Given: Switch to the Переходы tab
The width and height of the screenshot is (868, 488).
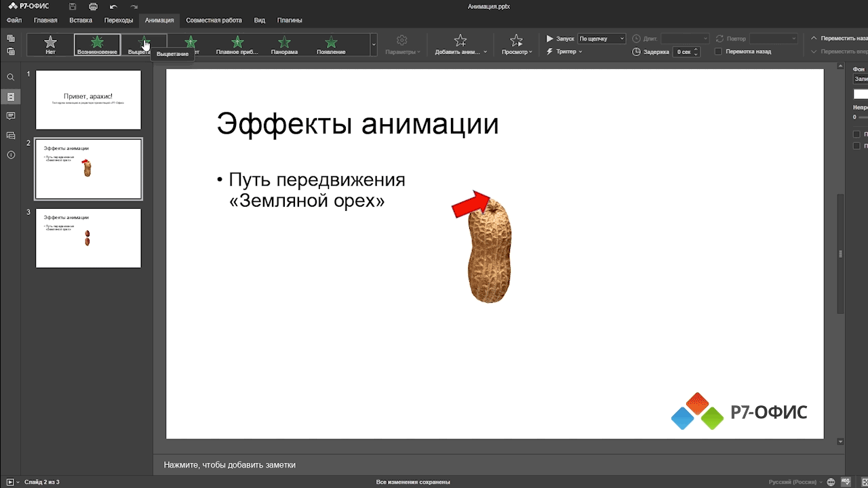Looking at the screenshot, I should pyautogui.click(x=119, y=20).
